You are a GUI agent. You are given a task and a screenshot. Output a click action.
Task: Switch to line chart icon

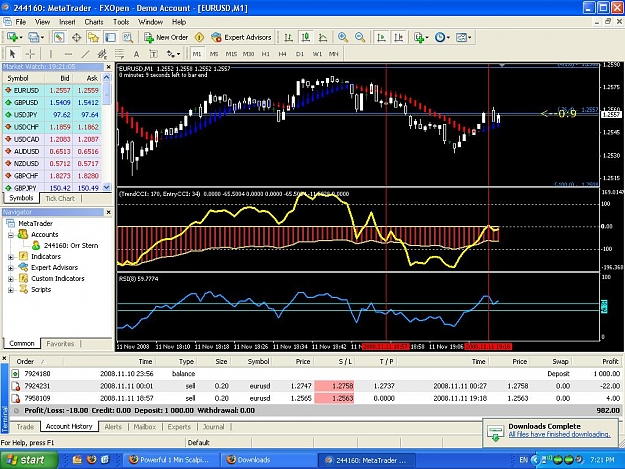[323, 37]
